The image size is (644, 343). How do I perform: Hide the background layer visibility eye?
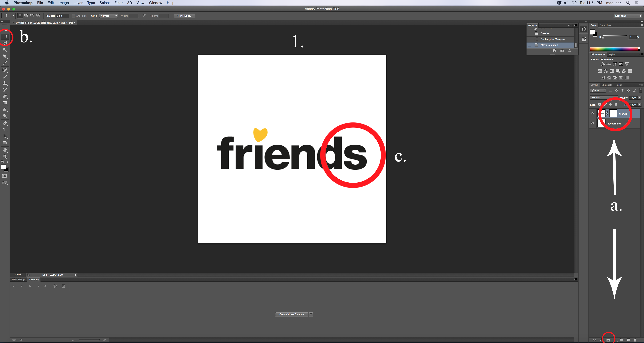(x=593, y=123)
